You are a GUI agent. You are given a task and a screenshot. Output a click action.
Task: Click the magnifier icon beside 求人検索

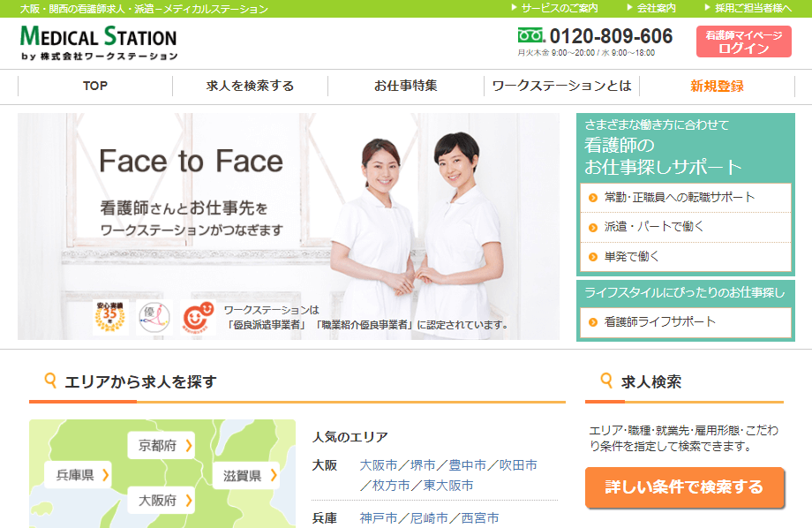pyautogui.click(x=606, y=381)
